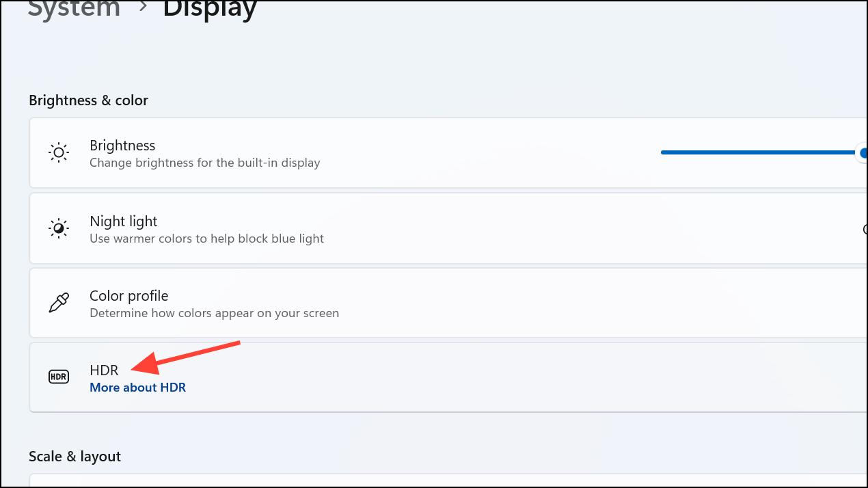Click Display in the breadcrumb header

[209, 9]
